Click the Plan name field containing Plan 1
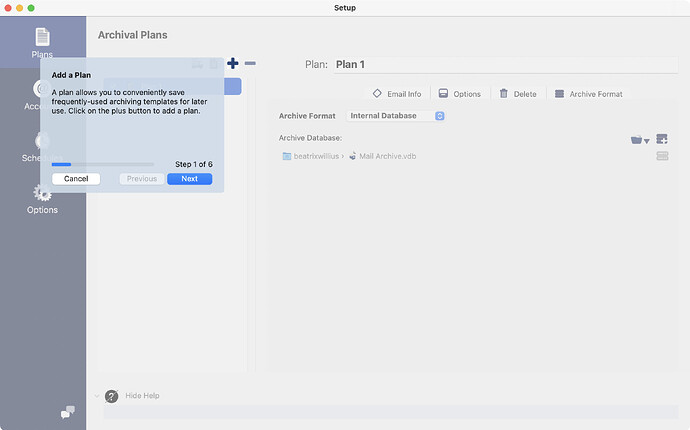The image size is (690, 430). coord(505,65)
